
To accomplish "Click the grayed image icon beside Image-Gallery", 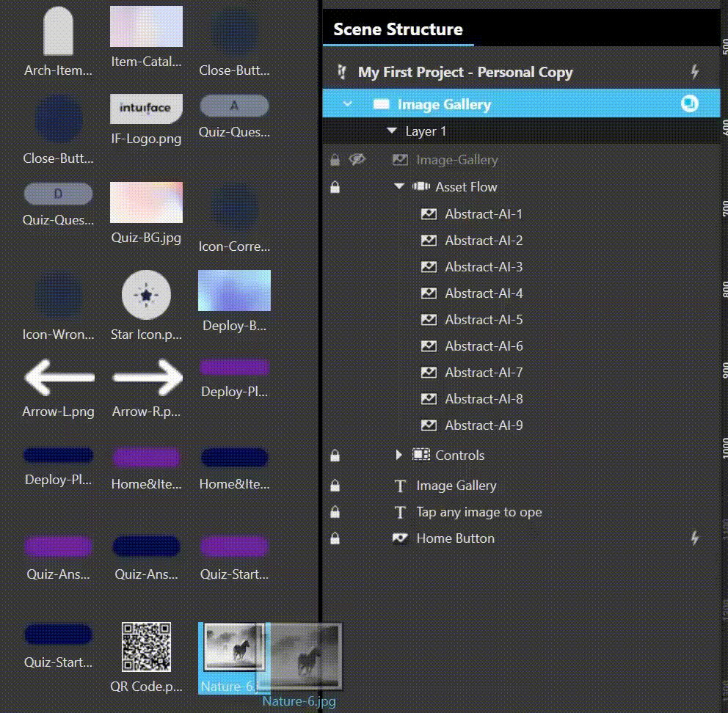I will [x=401, y=159].
